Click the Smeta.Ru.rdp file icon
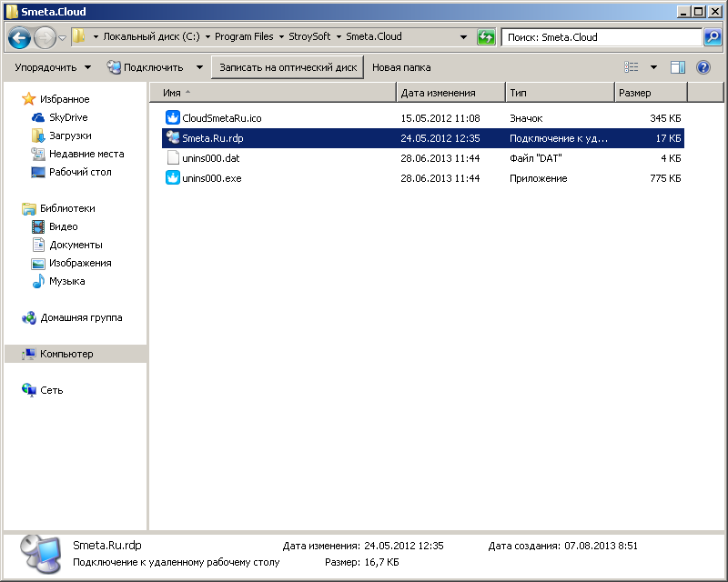 [173, 137]
